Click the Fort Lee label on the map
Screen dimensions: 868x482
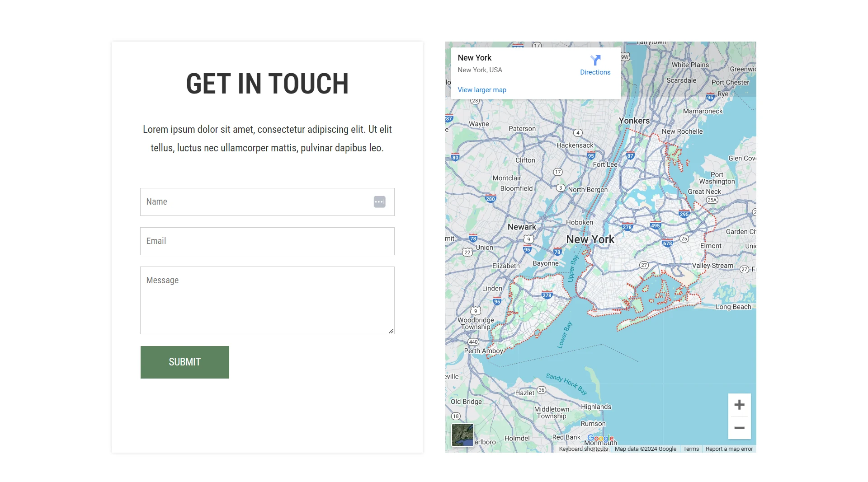click(x=605, y=164)
